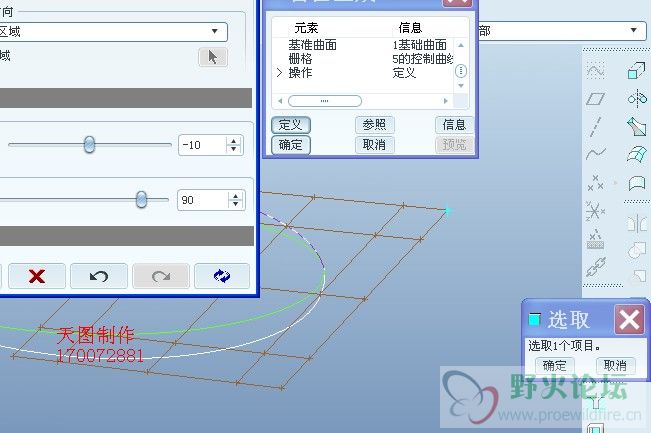The height and width of the screenshot is (433, 651).
Task: Click 取消 in the 选取 dialog
Action: pos(615,366)
